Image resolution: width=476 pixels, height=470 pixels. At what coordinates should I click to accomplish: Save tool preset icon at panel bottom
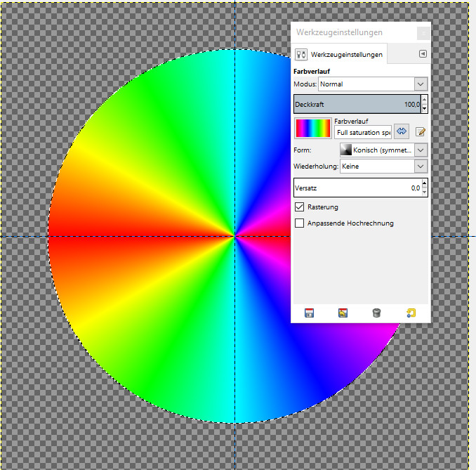pos(309,313)
